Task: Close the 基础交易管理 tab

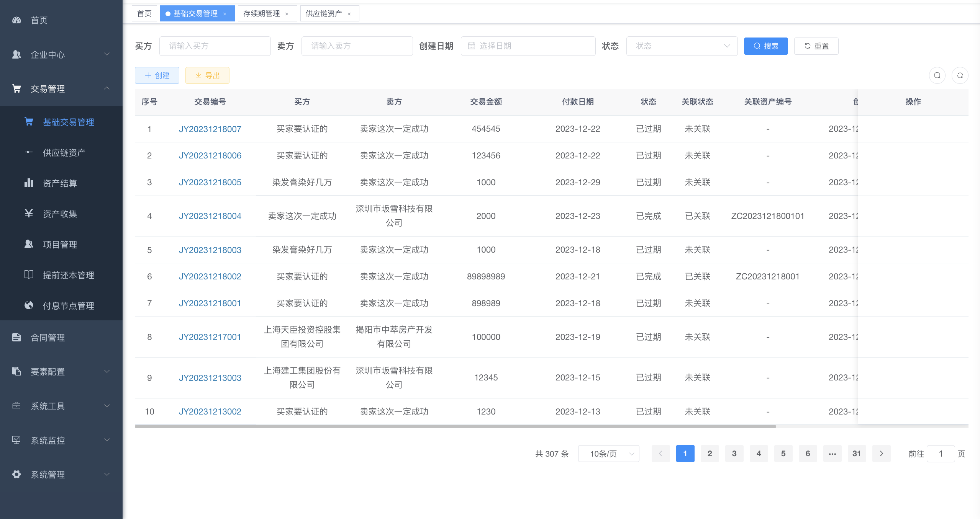Action: click(225, 14)
